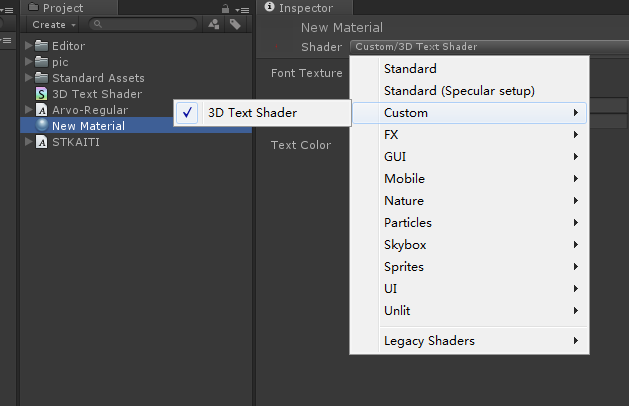Open the Sprites shader submenu
Image resolution: width=629 pixels, height=406 pixels.
tap(469, 267)
